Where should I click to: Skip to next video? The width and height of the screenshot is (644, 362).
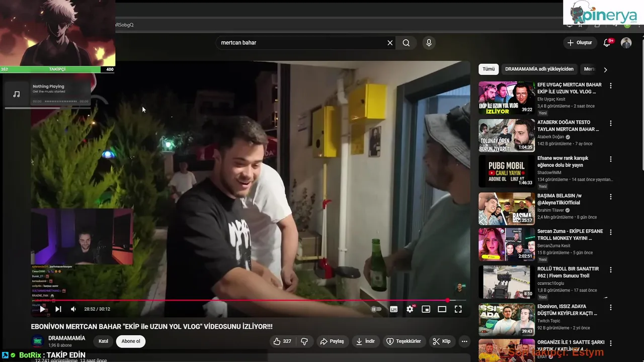(x=58, y=309)
